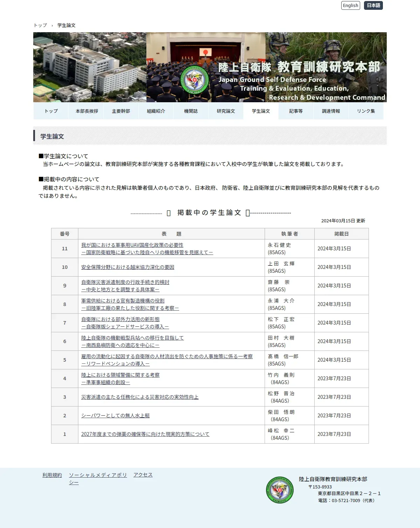Open paper 11 on UAV国産化政策
The width and height of the screenshot is (420, 528).
click(147, 249)
